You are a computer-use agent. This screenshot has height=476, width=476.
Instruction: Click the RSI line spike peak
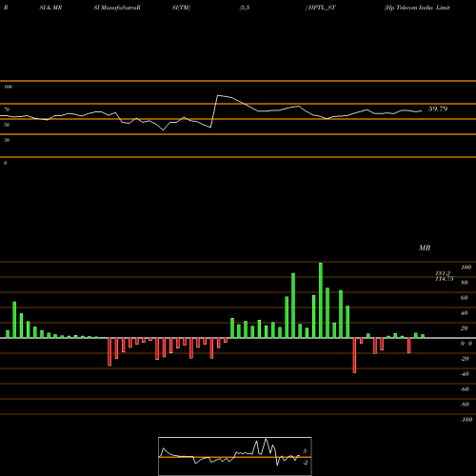[218, 95]
